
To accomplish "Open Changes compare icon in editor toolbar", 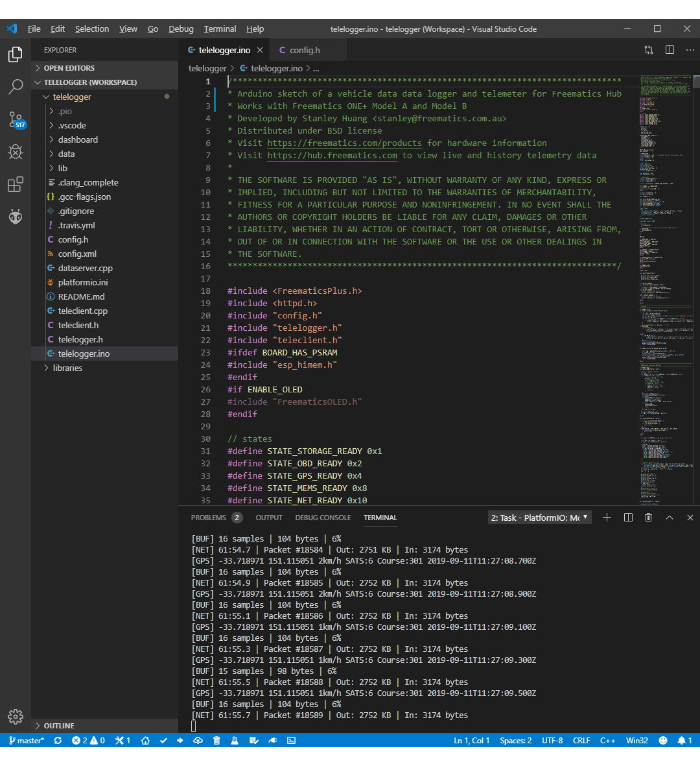I will [x=649, y=50].
